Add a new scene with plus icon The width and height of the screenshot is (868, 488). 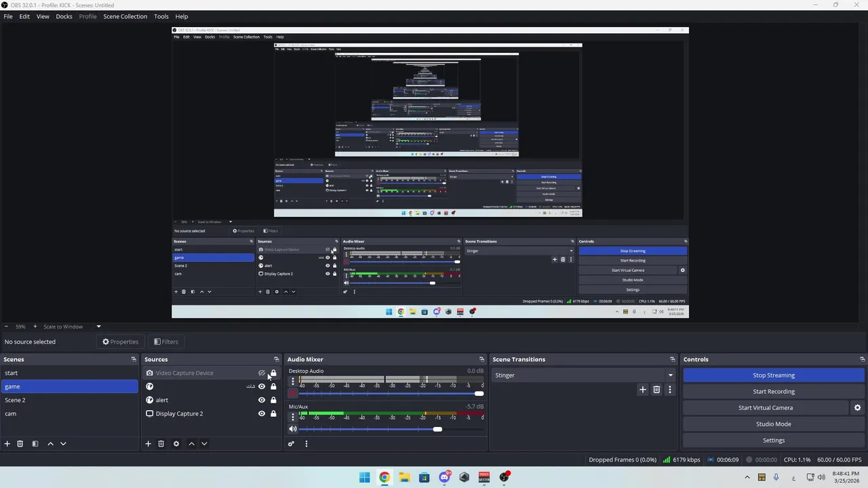7,444
